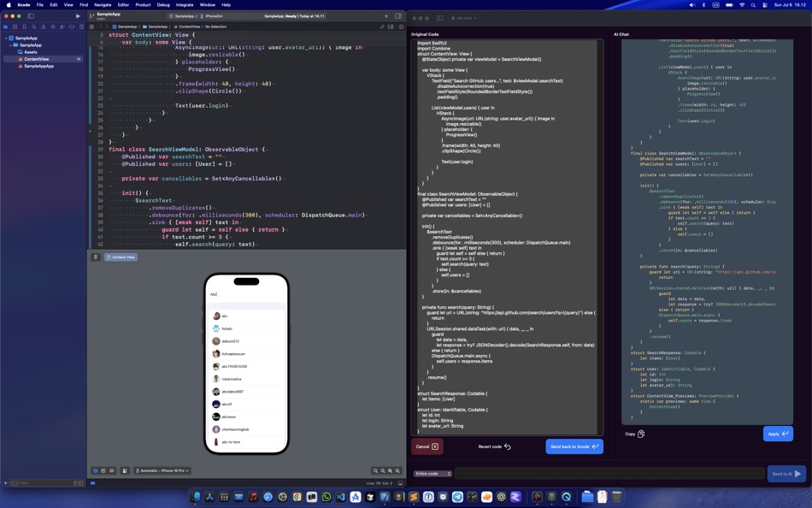Toggle sidebar in the AI code window
This screenshot has width=812, height=508.
tap(439, 18)
